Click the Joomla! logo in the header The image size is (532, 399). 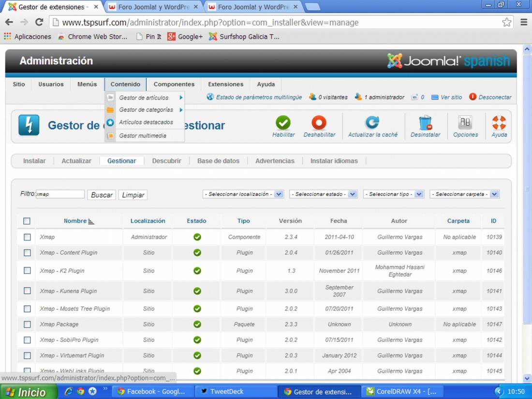coord(448,61)
